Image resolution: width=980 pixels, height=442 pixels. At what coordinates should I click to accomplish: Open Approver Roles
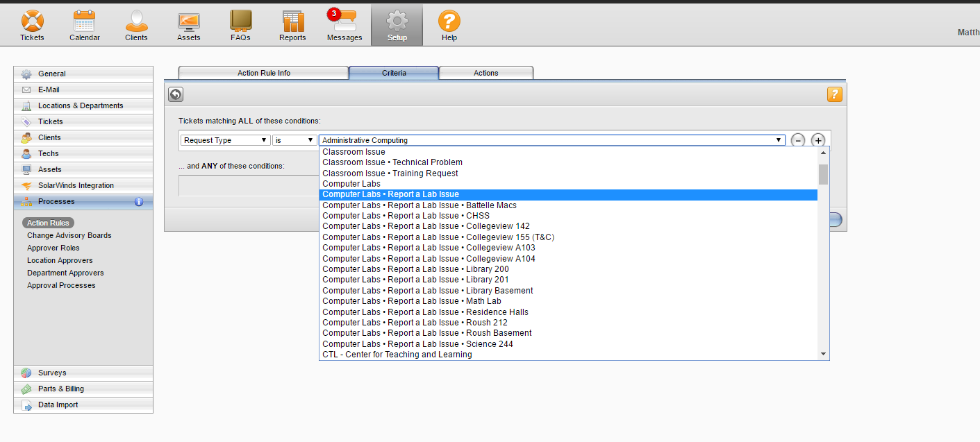(x=53, y=248)
